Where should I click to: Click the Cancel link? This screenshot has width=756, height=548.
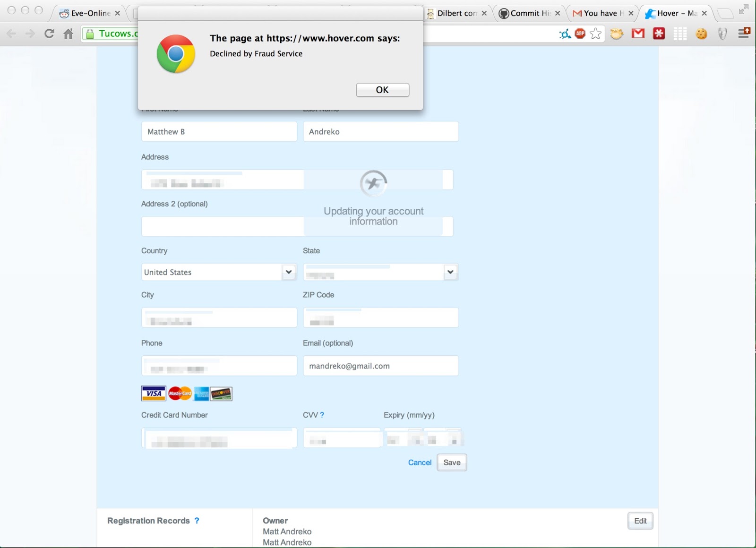420,462
